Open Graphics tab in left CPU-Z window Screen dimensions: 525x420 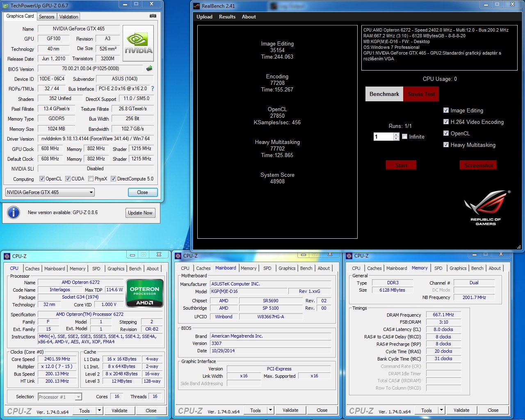coord(116,269)
